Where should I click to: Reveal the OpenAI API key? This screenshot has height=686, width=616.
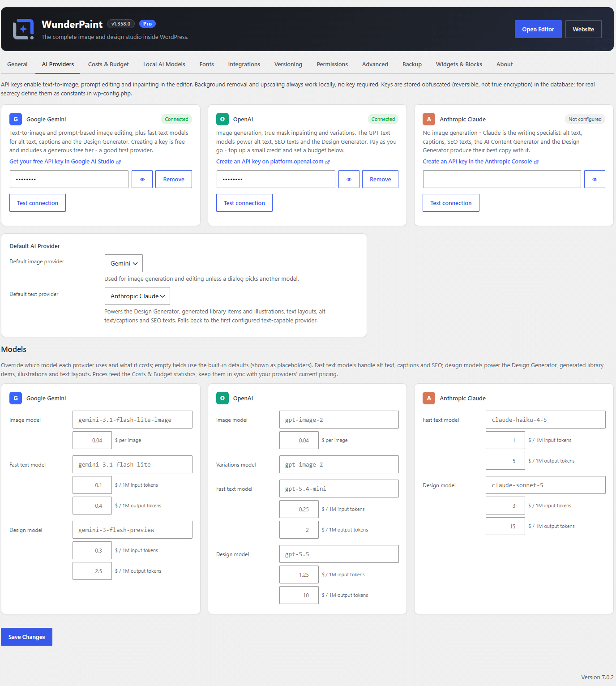pos(349,179)
